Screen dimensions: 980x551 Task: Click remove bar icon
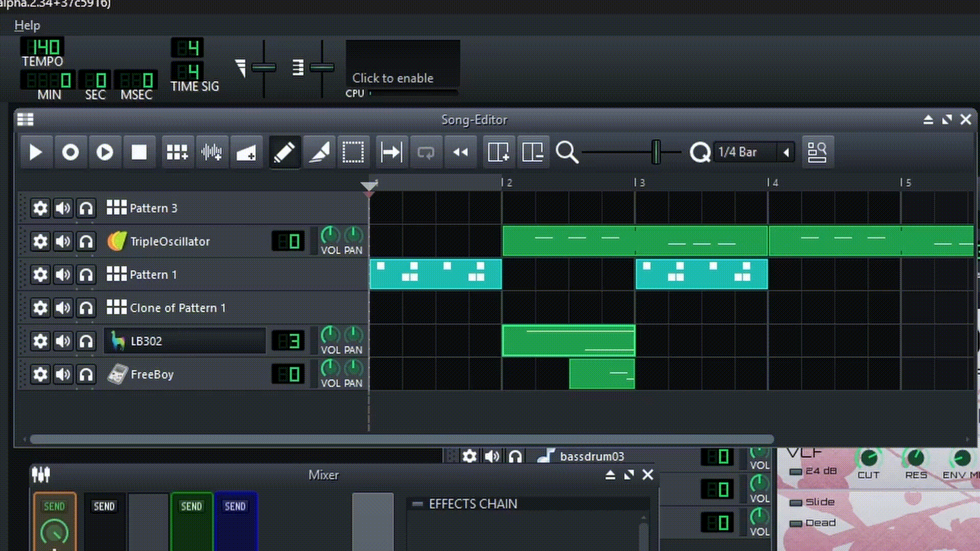coord(533,152)
